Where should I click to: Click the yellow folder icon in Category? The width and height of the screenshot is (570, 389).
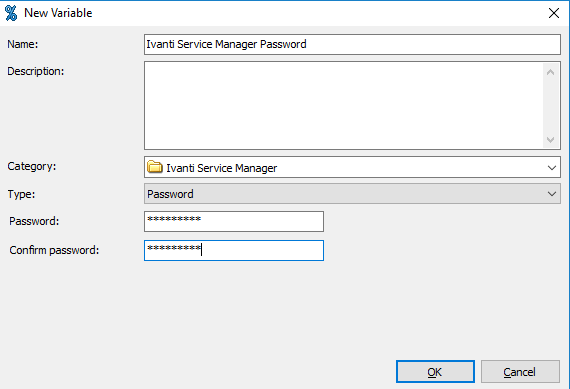click(x=155, y=167)
